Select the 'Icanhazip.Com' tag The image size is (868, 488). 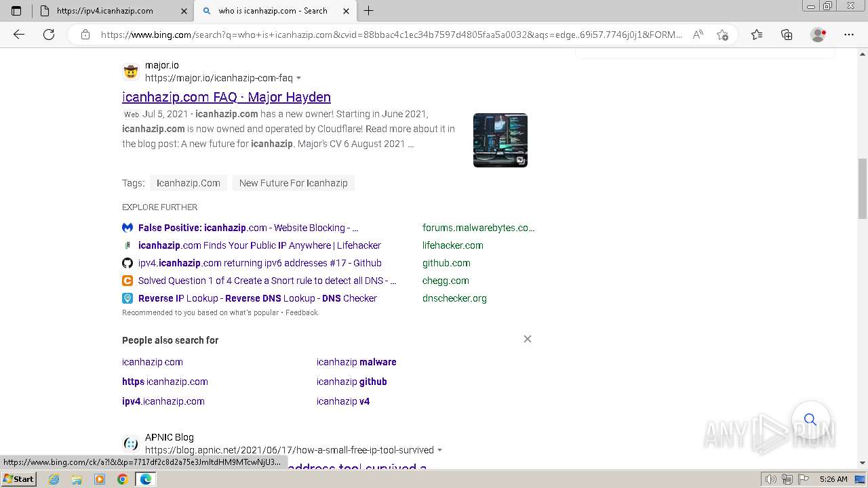tap(189, 183)
